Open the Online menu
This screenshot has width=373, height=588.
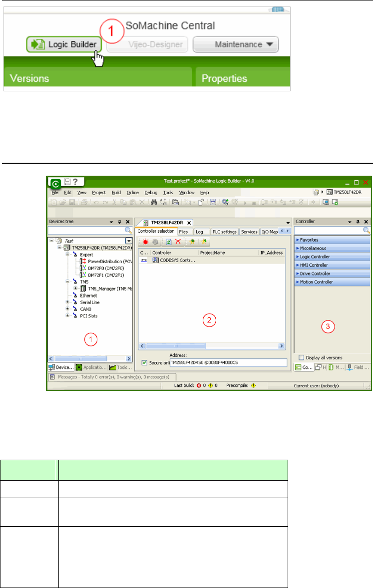(x=132, y=192)
